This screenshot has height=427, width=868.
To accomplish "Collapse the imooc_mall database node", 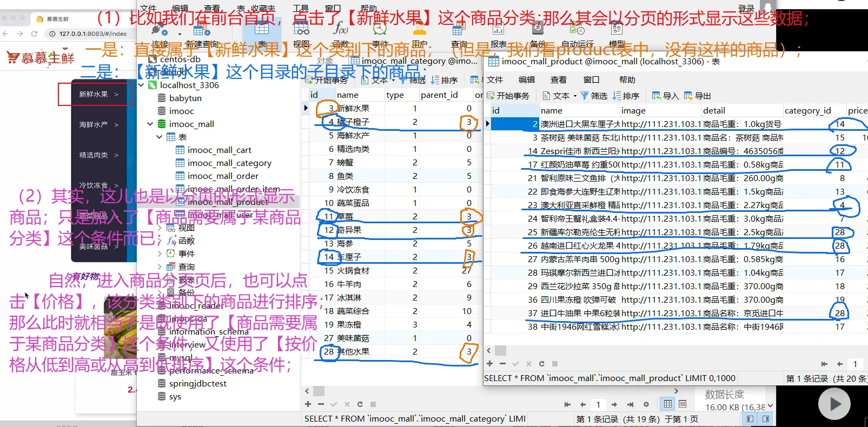I will [x=150, y=124].
